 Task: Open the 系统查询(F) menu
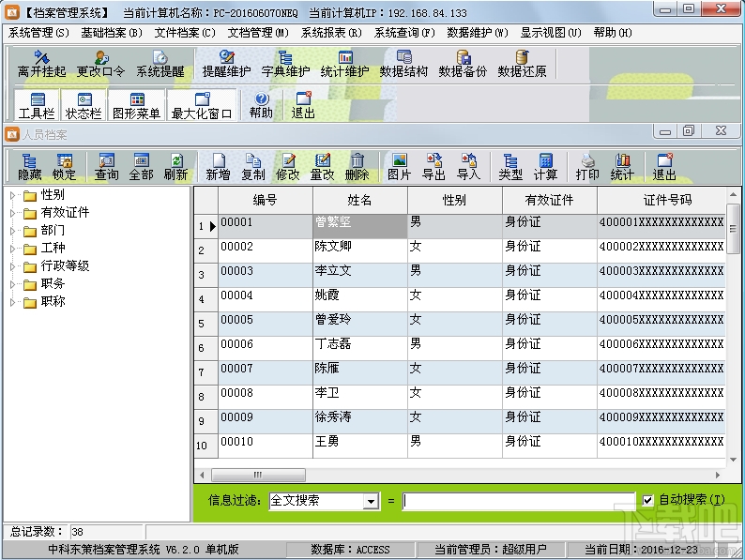tap(404, 33)
